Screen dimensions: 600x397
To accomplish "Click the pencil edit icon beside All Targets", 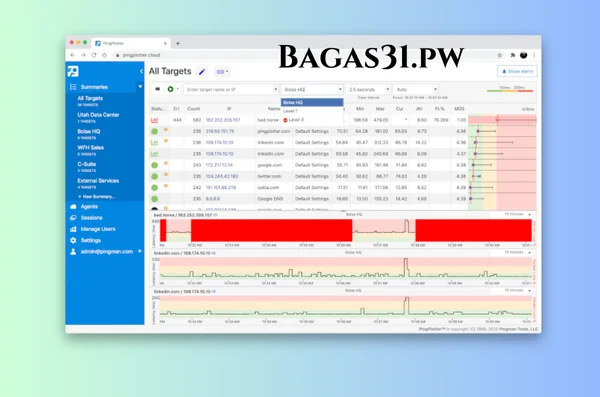I will (202, 72).
